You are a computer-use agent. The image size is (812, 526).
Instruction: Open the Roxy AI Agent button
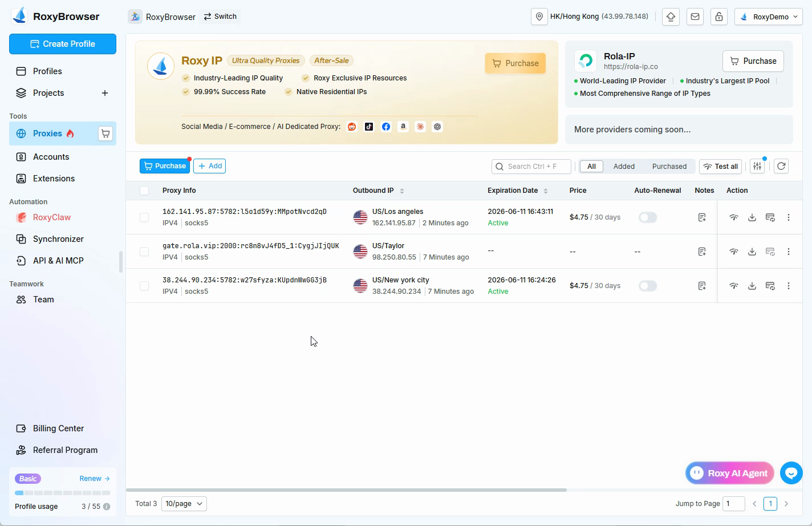730,473
